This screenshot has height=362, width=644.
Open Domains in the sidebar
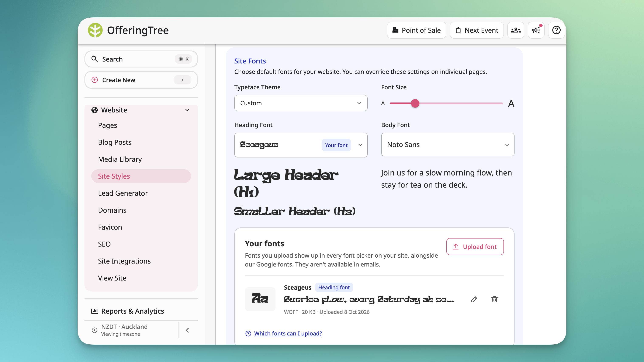point(112,210)
